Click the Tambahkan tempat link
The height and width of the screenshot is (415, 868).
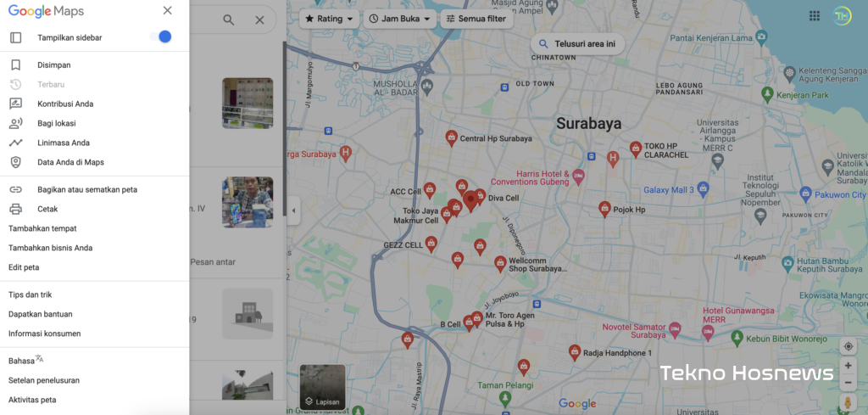(42, 228)
